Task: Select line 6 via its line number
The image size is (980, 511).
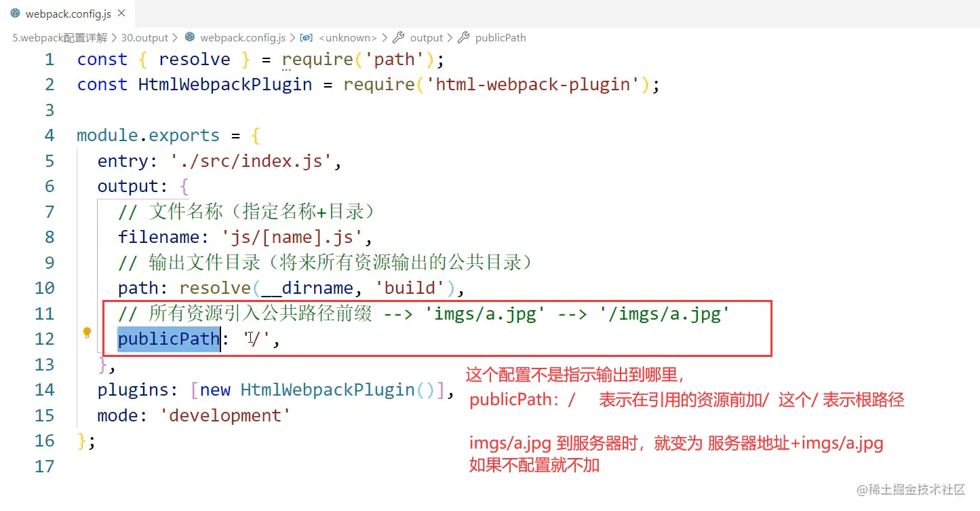Action: coord(50,187)
